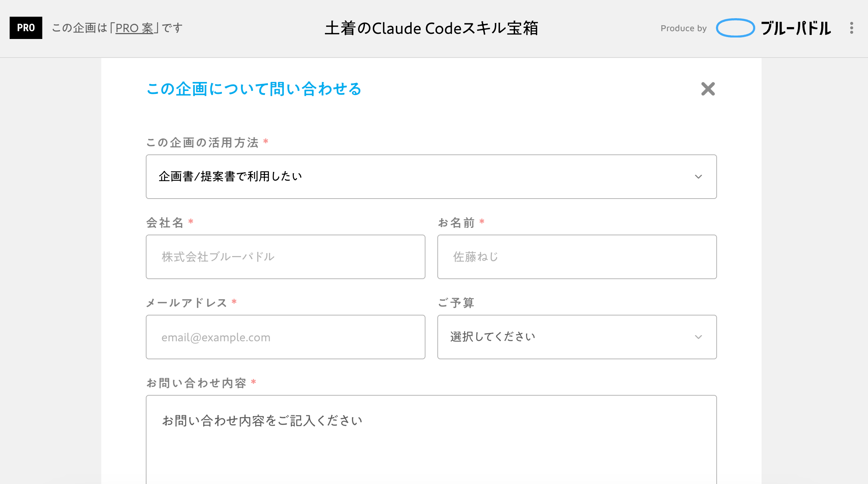Click the black PRO badge

coord(26,28)
